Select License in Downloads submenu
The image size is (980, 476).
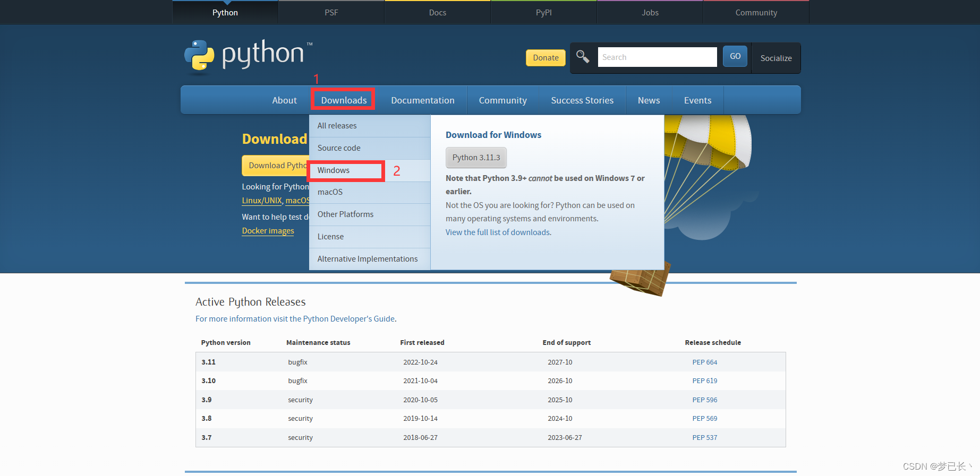[370, 237]
